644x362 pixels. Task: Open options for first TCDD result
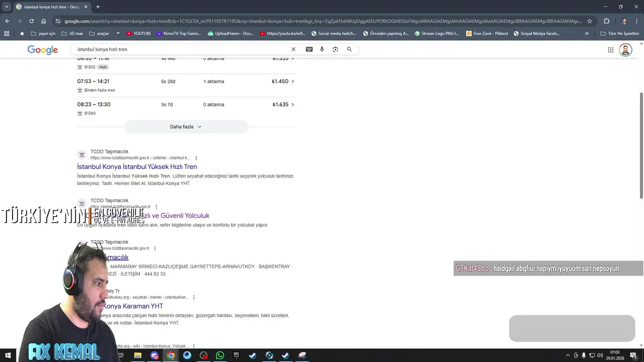click(x=196, y=158)
